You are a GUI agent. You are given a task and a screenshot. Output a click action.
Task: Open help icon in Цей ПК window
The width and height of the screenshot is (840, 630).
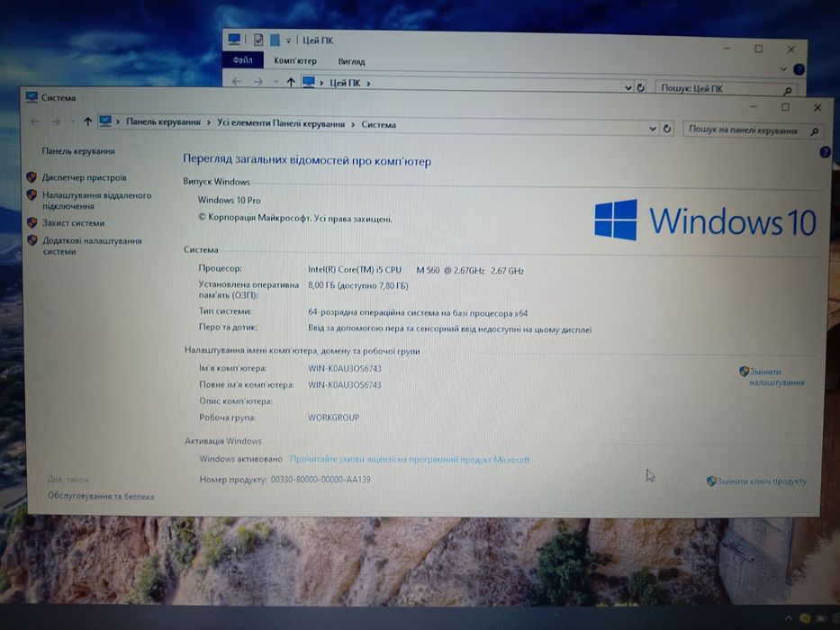click(x=799, y=69)
